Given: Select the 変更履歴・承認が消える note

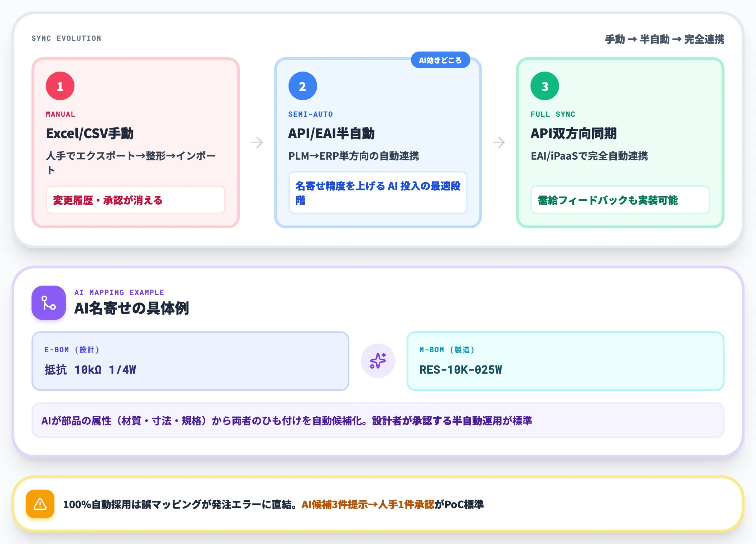Looking at the screenshot, I should (136, 200).
